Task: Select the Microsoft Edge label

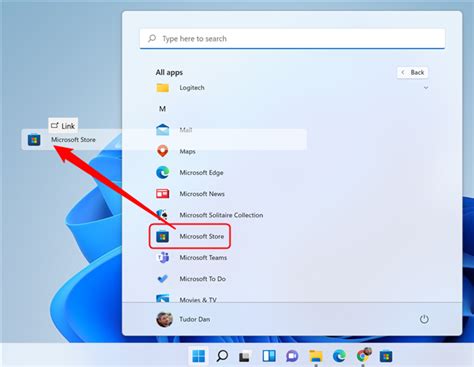Action: [201, 173]
